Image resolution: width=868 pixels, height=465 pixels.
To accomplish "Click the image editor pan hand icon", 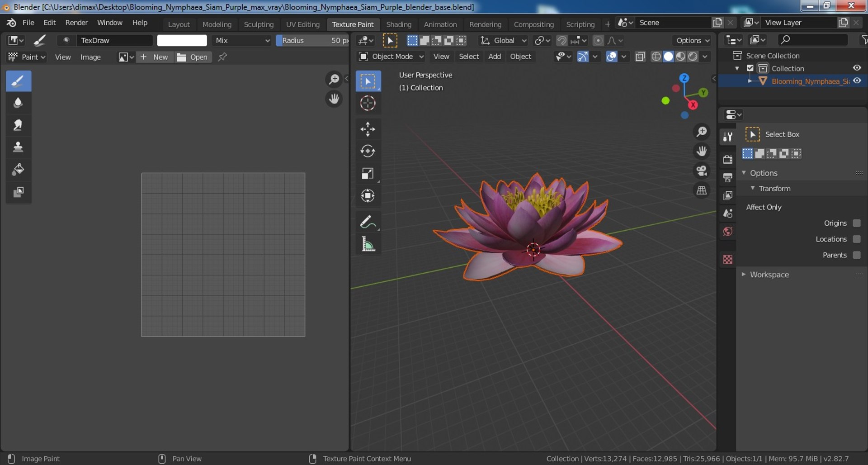I will pos(334,99).
